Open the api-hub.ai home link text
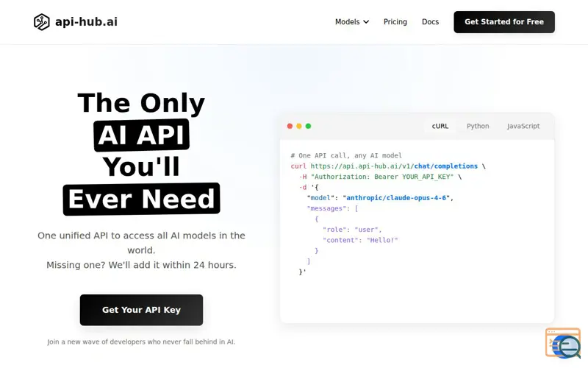The width and height of the screenshot is (588, 368). [86, 22]
